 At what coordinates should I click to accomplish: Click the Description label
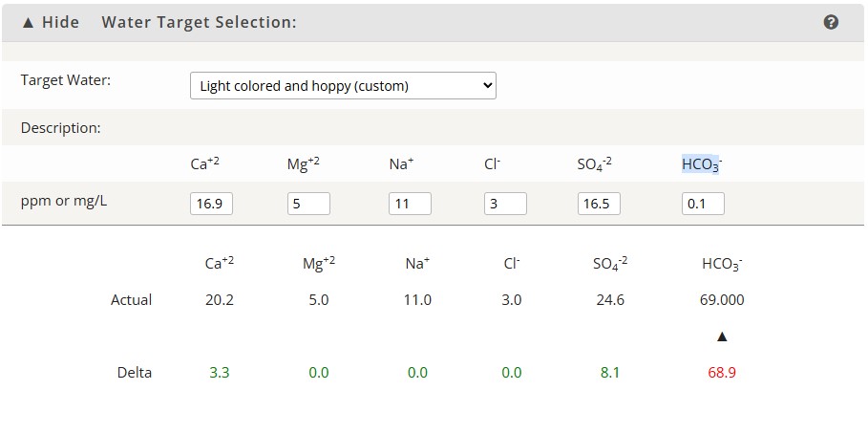point(61,128)
